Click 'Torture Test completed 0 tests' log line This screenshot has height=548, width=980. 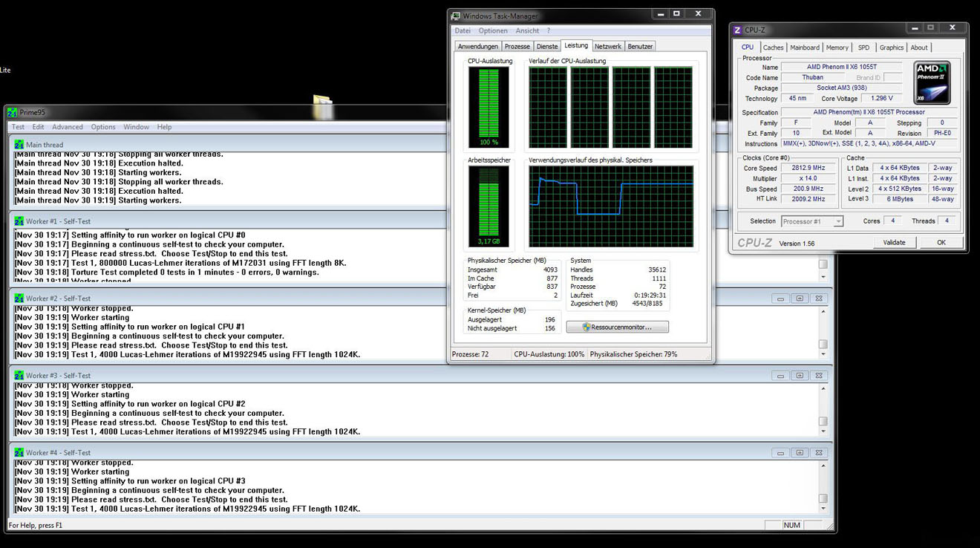[x=167, y=273]
